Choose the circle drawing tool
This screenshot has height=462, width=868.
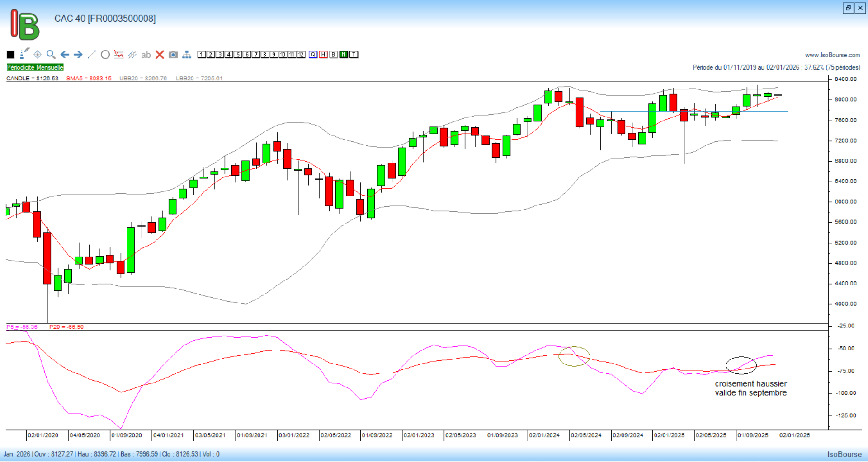point(105,55)
